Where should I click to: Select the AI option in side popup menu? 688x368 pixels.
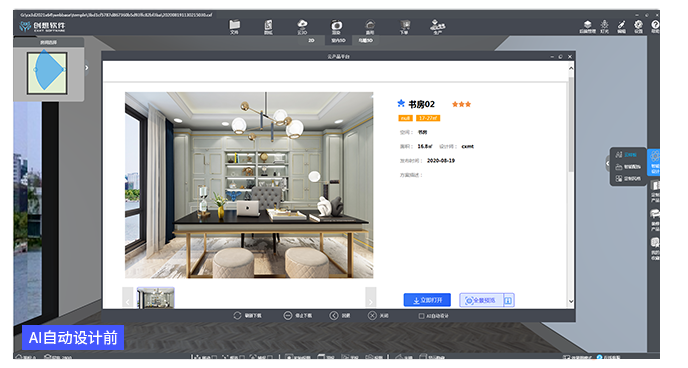coord(626,155)
